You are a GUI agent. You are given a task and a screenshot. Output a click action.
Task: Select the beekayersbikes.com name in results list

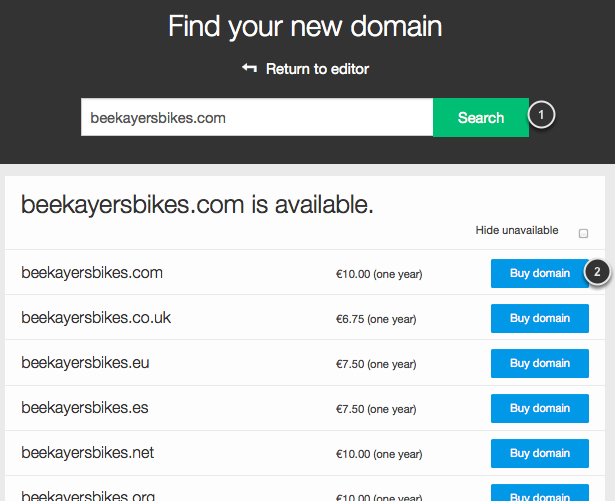point(92,273)
